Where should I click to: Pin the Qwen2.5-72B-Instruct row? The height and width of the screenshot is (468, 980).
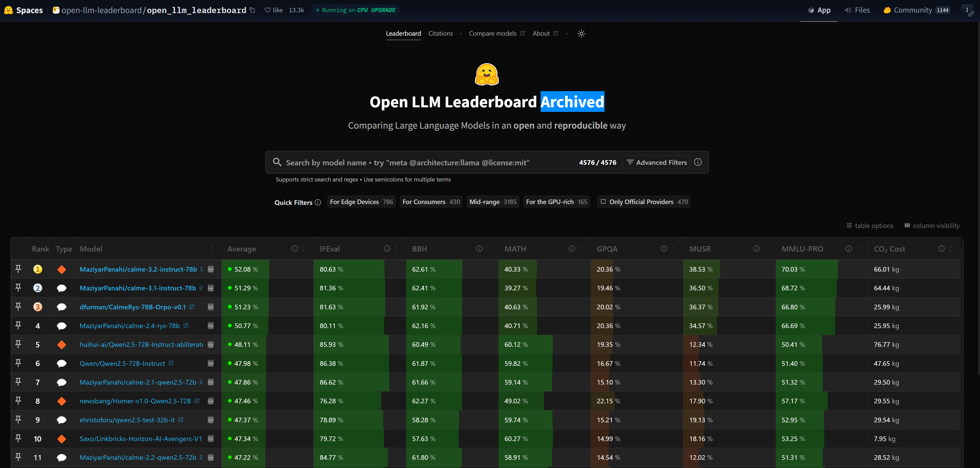[x=18, y=363]
